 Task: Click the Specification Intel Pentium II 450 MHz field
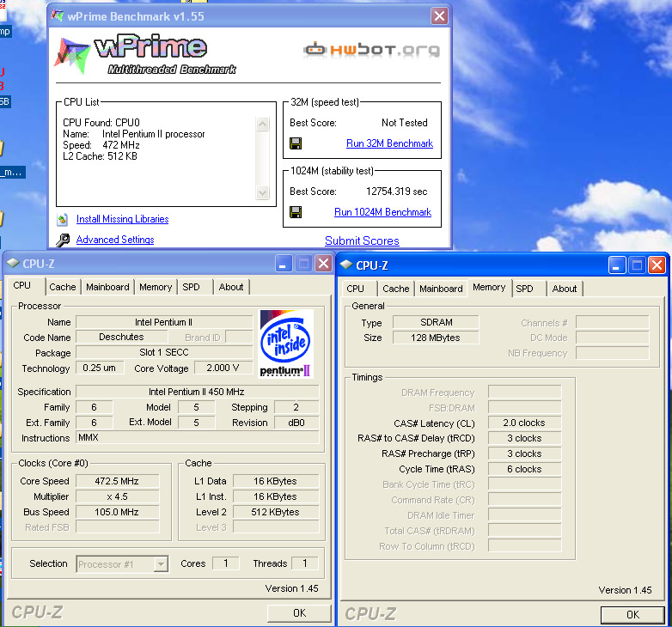tap(197, 392)
